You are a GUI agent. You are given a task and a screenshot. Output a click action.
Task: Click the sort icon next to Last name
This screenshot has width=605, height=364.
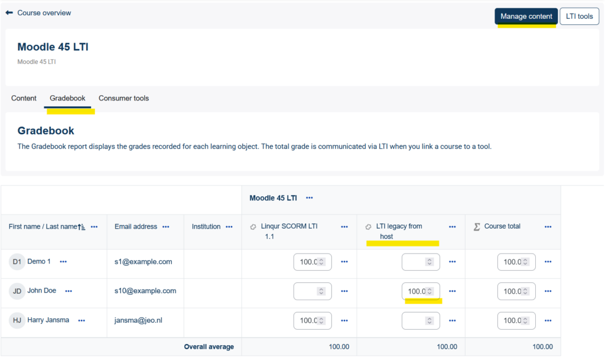(83, 227)
